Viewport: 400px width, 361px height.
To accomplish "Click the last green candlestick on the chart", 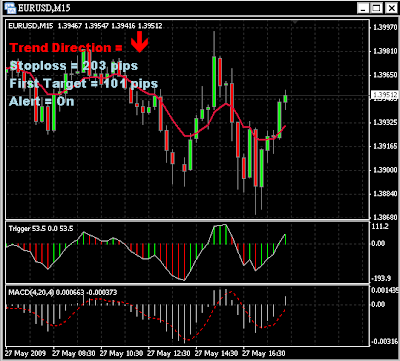I will [285, 99].
